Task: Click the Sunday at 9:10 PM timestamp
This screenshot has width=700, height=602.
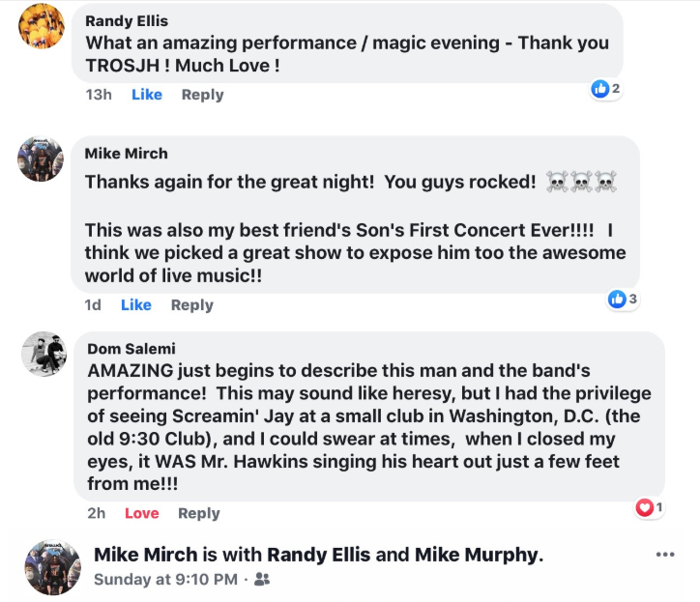Action: pyautogui.click(x=165, y=580)
